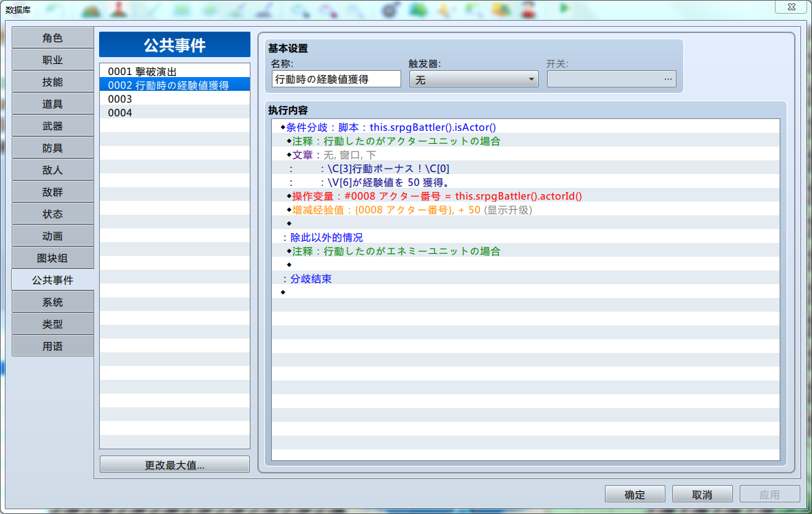Image resolution: width=812 pixels, height=514 pixels.
Task: Select the 分歧结束 line
Action: pyautogui.click(x=526, y=279)
